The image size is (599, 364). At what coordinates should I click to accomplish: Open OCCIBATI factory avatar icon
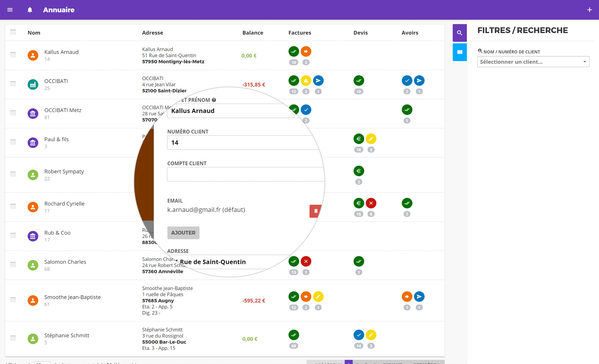[33, 85]
